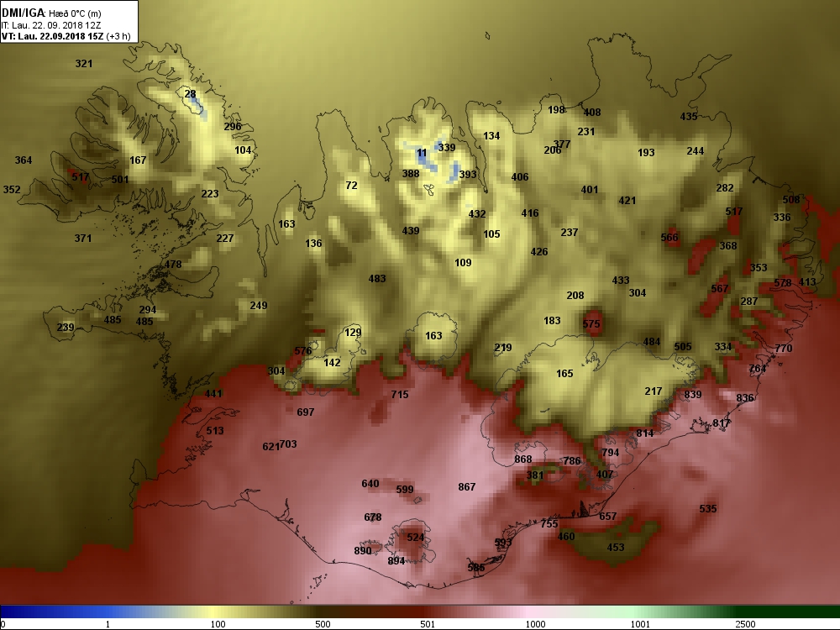
Task: Select the map value 198
Action: [557, 110]
